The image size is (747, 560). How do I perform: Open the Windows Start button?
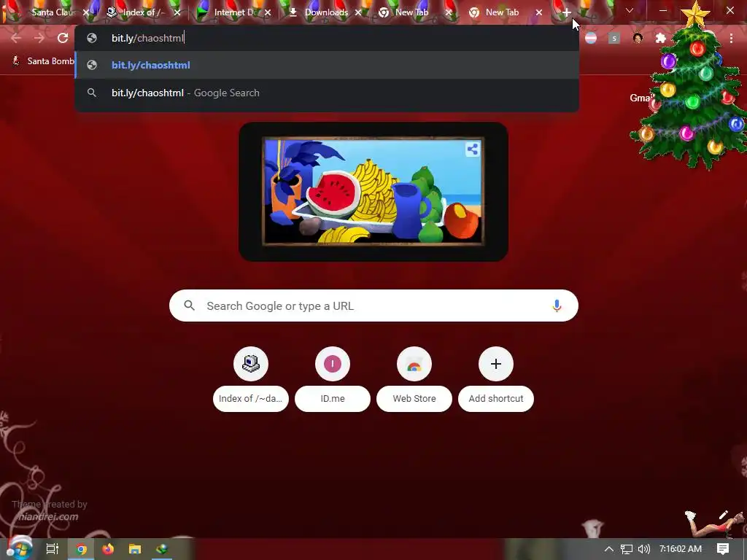(x=19, y=548)
